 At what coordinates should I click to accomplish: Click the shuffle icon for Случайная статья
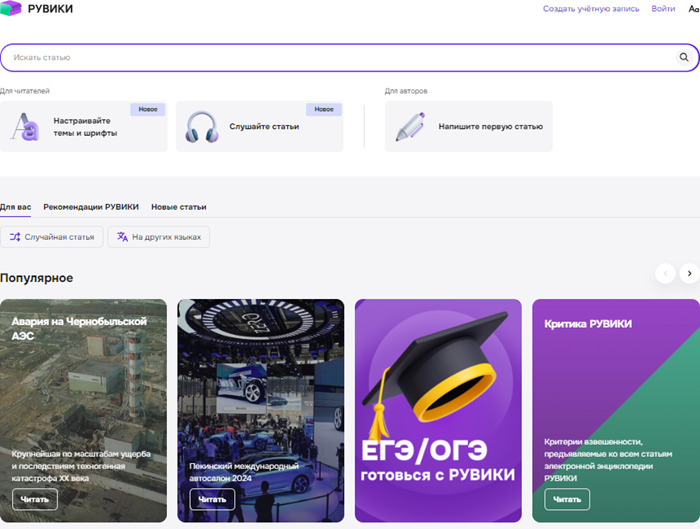coord(15,237)
